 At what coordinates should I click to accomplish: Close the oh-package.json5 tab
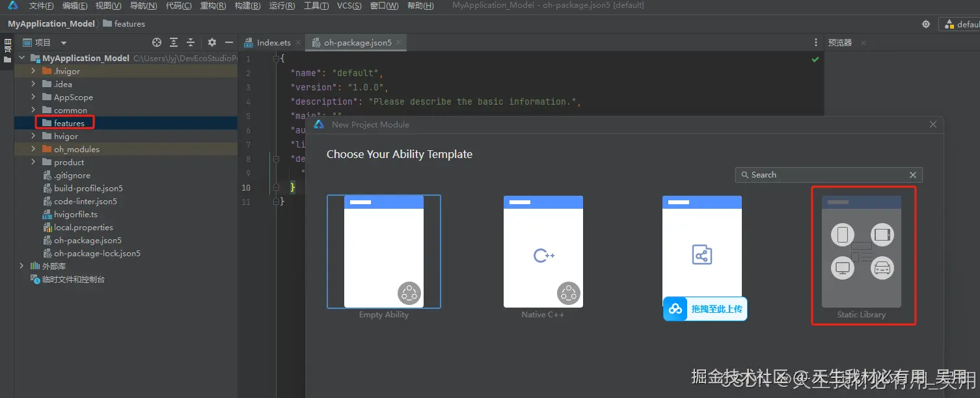point(399,42)
